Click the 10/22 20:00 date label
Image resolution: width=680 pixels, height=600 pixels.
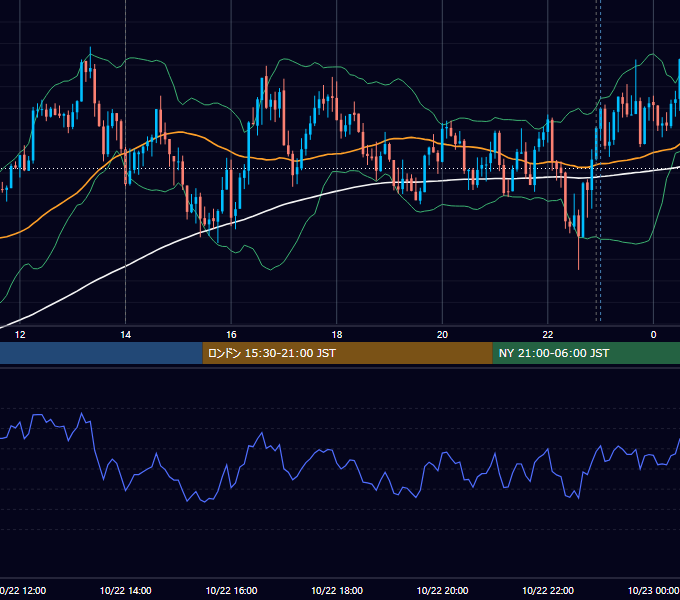[442, 590]
